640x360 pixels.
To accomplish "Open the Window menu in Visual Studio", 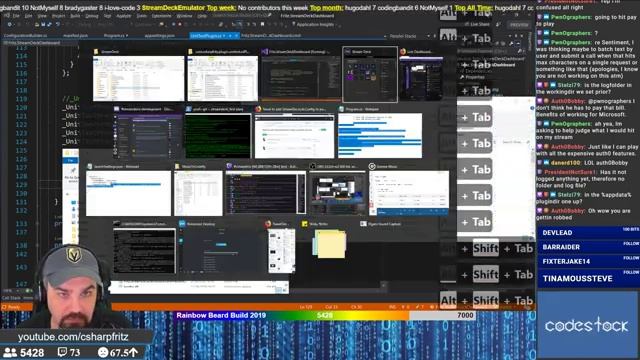I will 184,16.
